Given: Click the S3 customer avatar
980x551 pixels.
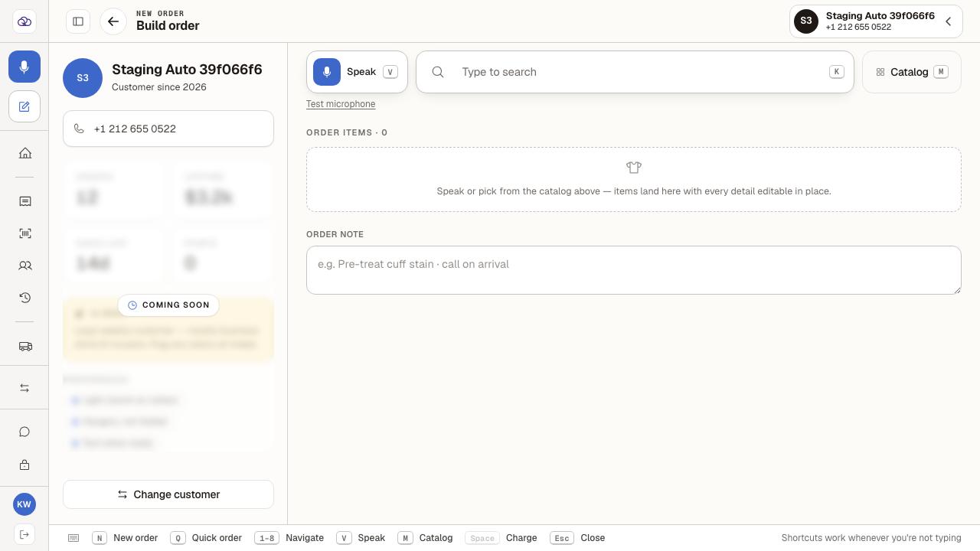Looking at the screenshot, I should (83, 78).
